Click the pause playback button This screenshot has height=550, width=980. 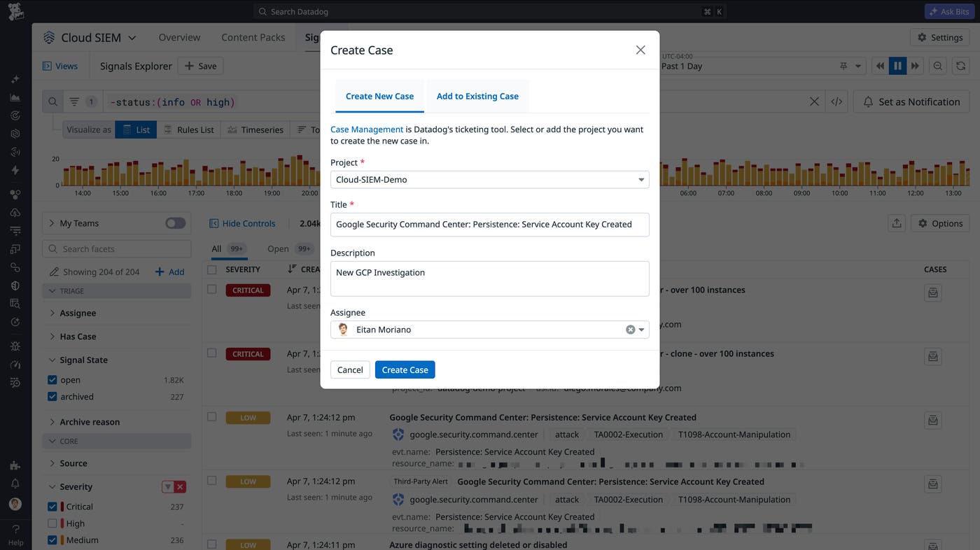coord(897,66)
